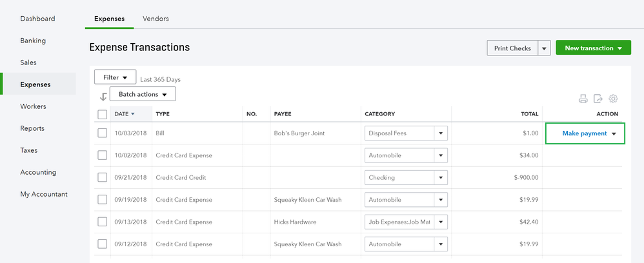This screenshot has width=644, height=263.
Task: Switch to the Vendors tab
Action: [156, 19]
